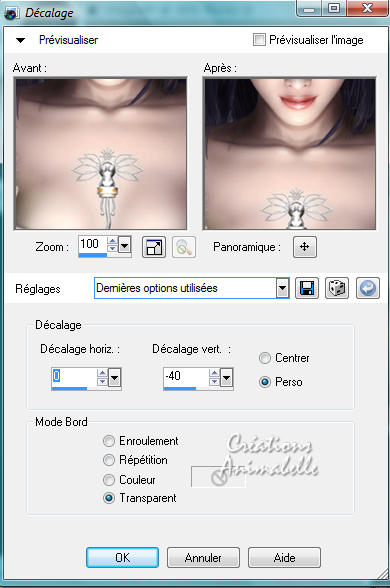The height and width of the screenshot is (588, 390).
Task: Click the fit-to-window zoom icon
Action: [154, 247]
